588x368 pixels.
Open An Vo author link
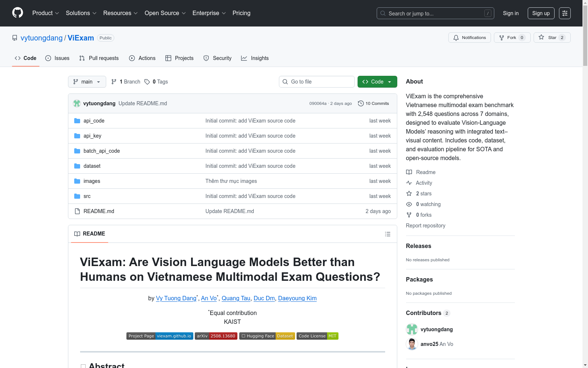point(209,298)
